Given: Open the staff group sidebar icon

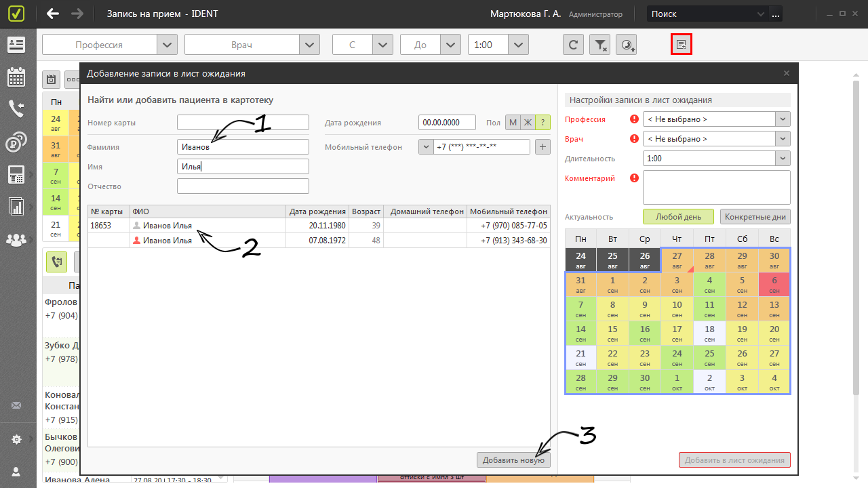Looking at the screenshot, I should coord(16,239).
